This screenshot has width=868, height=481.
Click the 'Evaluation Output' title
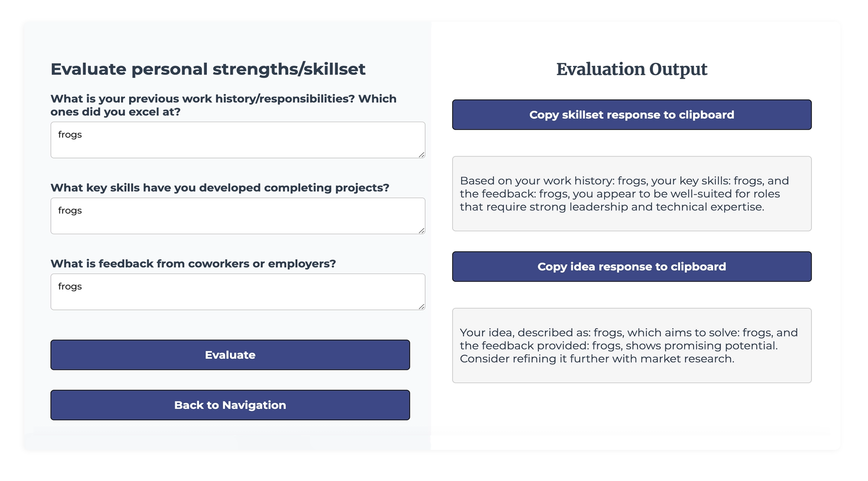point(631,69)
